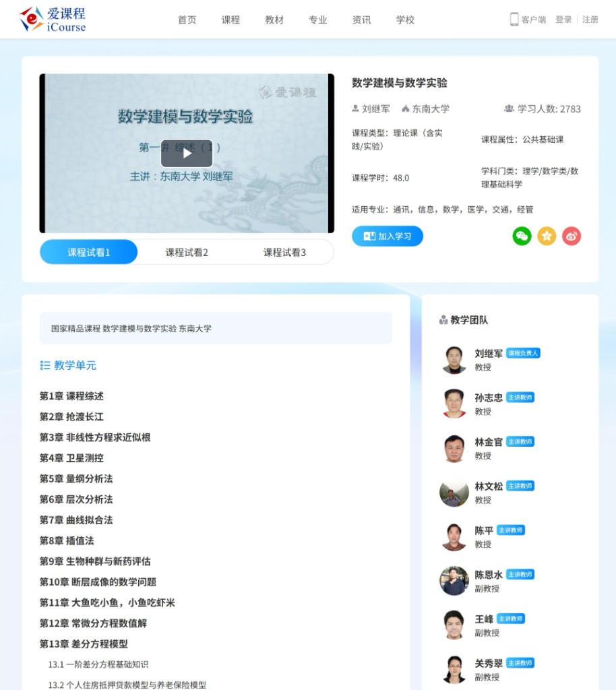616x690 pixels.
Task: Click the 客户端 phone icon
Action: pos(514,20)
